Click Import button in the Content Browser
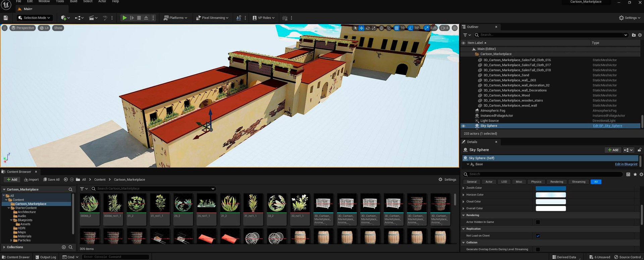The height and width of the screenshot is (260, 644). (x=31, y=180)
